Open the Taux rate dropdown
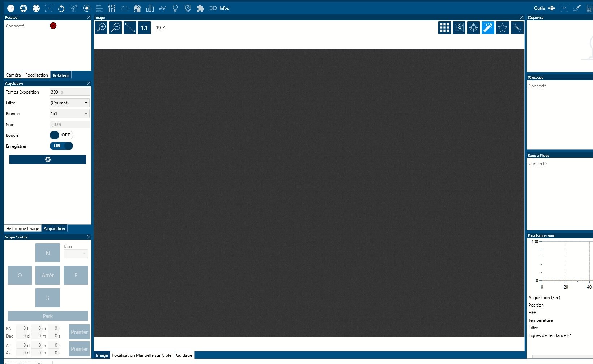 pyautogui.click(x=76, y=253)
